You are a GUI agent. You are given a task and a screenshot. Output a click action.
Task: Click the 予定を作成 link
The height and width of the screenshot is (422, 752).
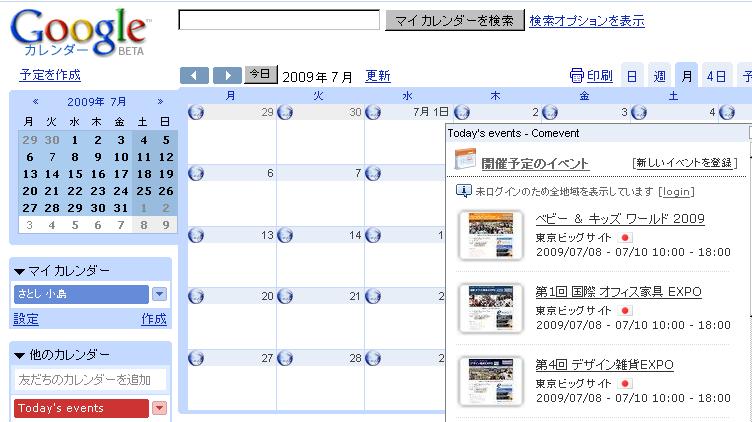coord(50,75)
